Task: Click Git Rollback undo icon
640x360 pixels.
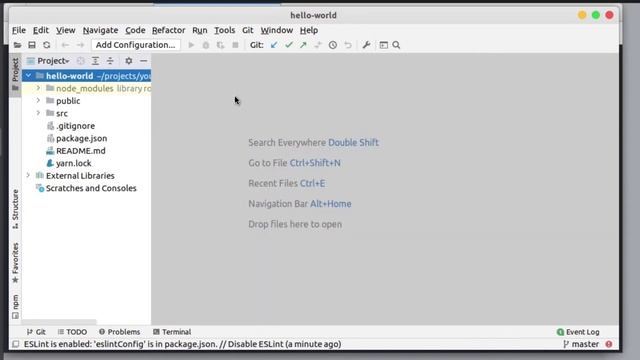Action: pos(348,45)
